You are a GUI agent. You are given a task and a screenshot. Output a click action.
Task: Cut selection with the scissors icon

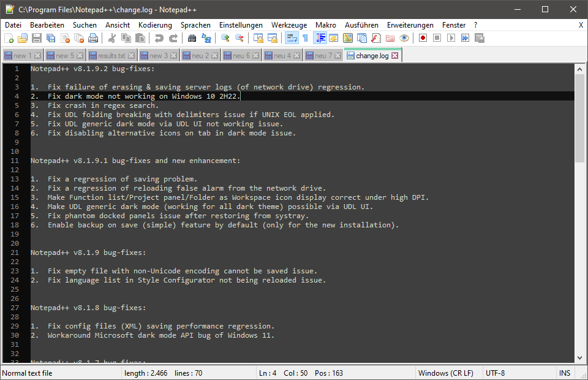pos(111,38)
